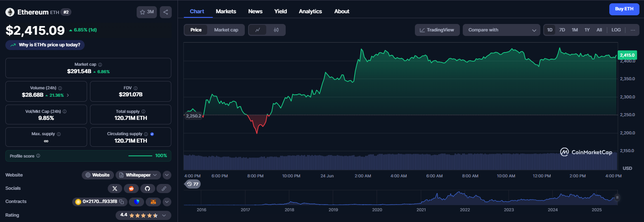Open the Analytics tab

(x=310, y=11)
